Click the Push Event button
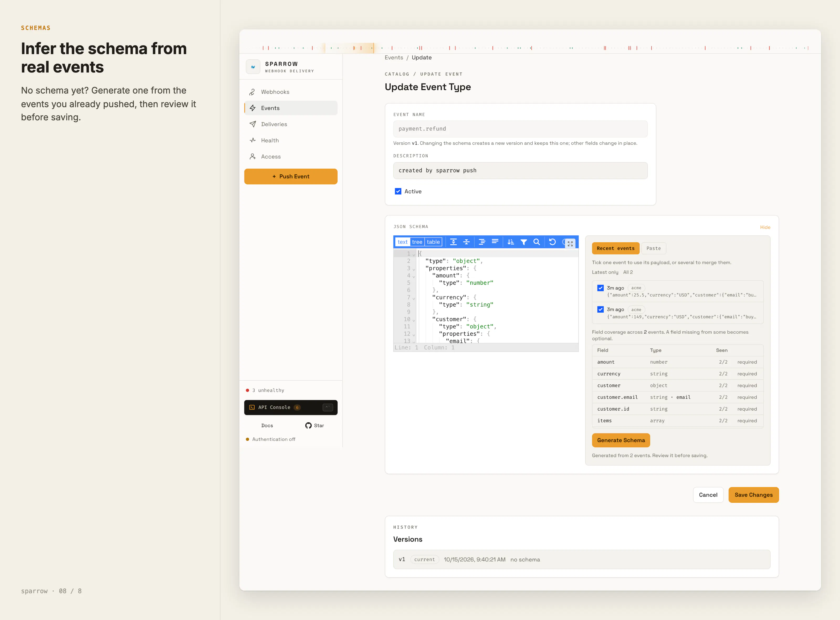The height and width of the screenshot is (620, 840). coord(291,176)
